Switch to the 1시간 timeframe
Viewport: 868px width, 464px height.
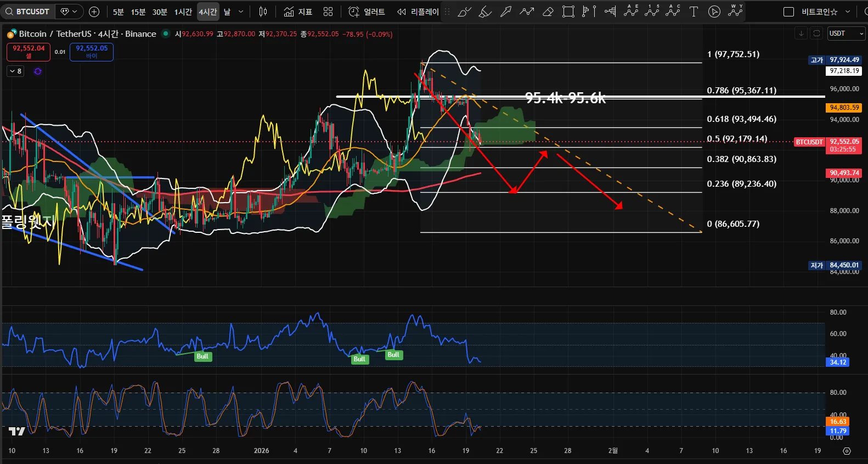183,12
